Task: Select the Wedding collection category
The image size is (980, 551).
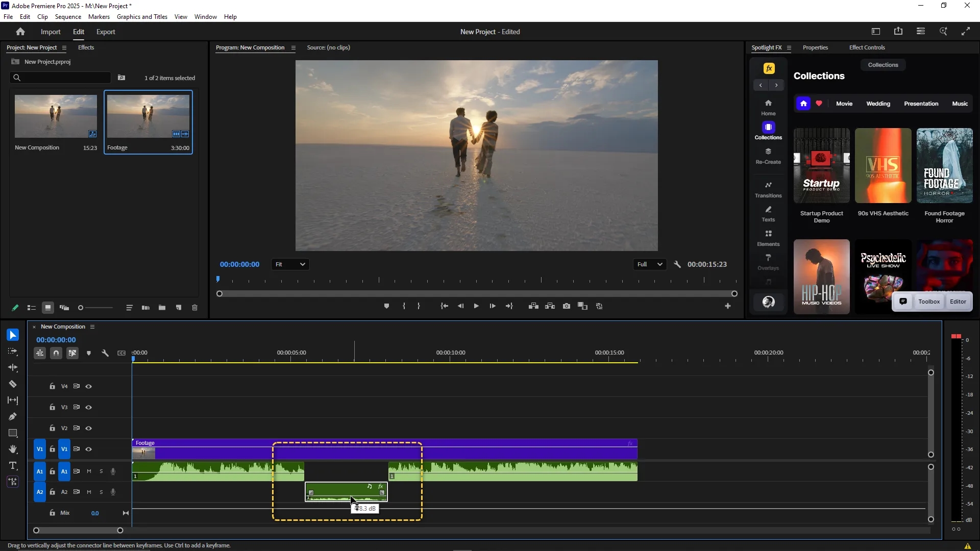Action: (x=878, y=104)
